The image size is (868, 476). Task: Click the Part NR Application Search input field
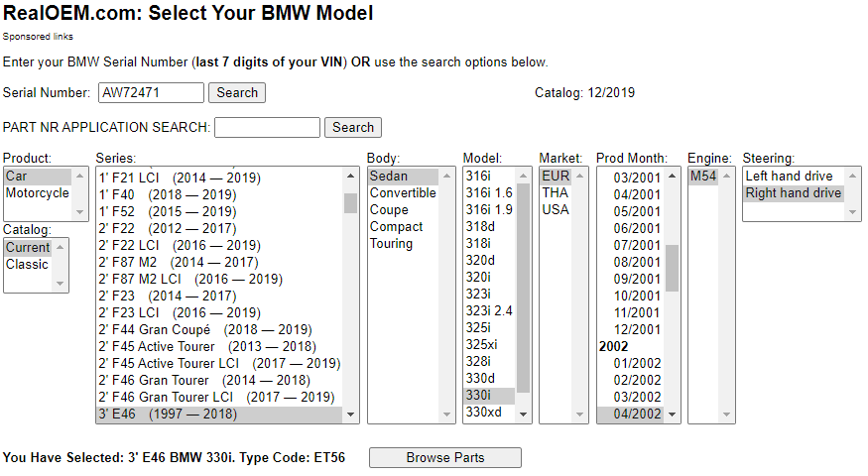tap(268, 127)
